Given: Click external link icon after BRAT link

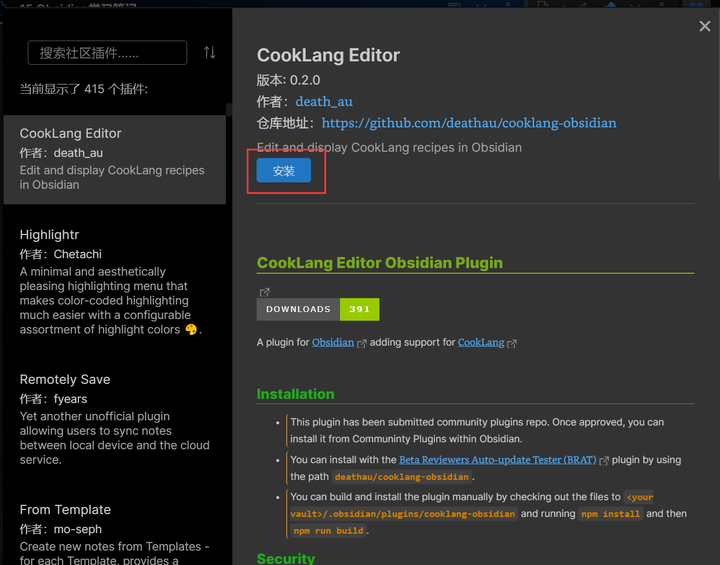Looking at the screenshot, I should pos(603,460).
